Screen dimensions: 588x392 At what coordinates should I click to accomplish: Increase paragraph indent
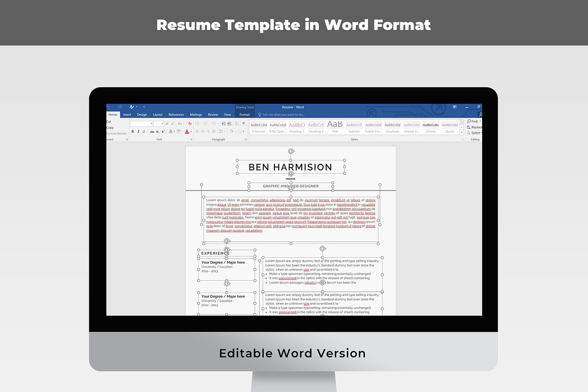[x=229, y=123]
